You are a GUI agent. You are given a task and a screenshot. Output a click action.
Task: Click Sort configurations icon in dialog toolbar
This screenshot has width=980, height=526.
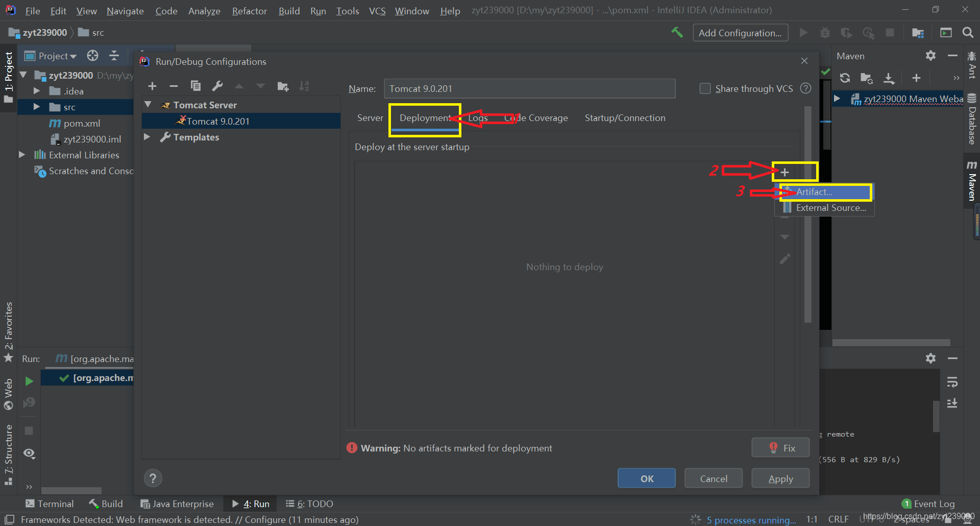point(304,86)
